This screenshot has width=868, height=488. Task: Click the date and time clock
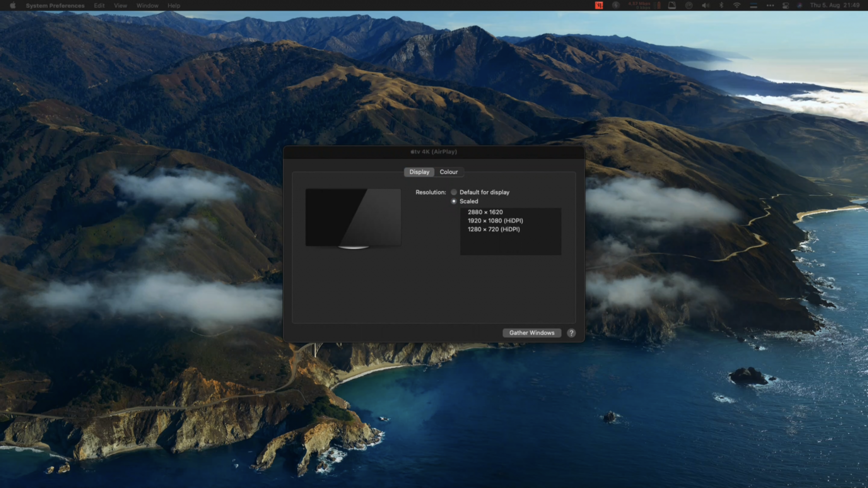click(x=834, y=6)
